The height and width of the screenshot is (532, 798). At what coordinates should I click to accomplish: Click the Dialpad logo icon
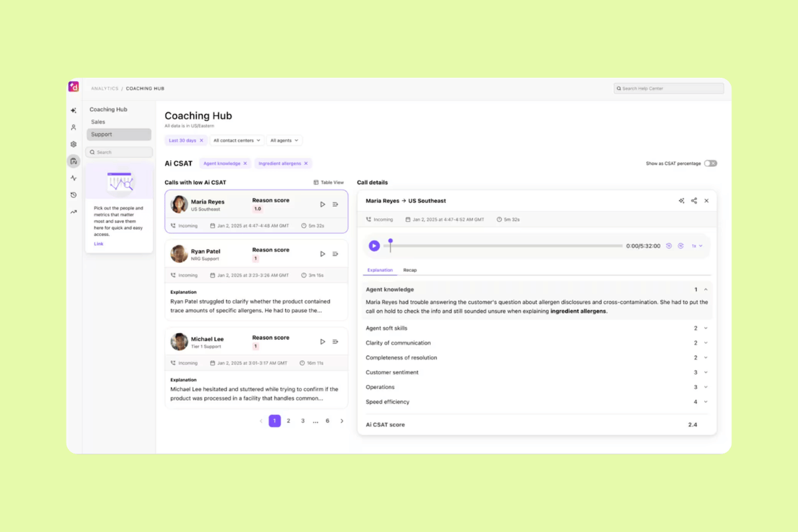[74, 86]
